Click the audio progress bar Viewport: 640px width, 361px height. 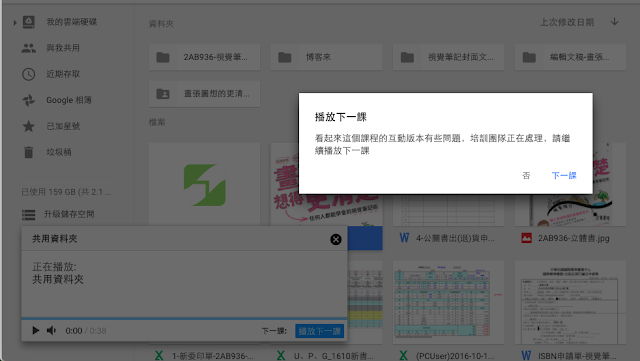[x=184, y=318]
